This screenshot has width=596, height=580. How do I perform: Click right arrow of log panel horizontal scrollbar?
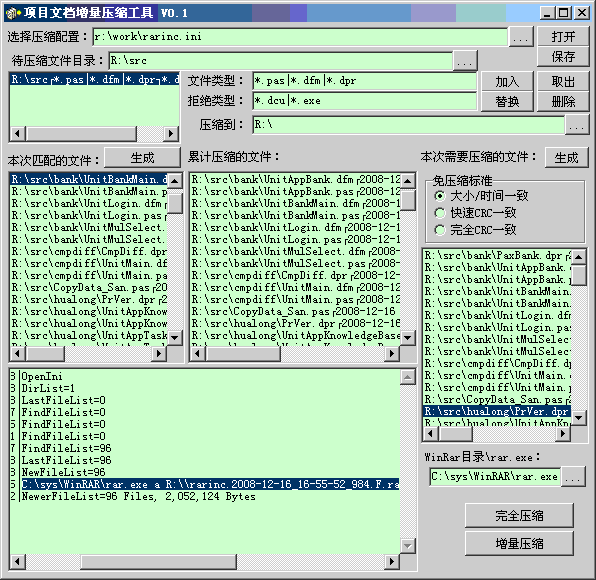(392, 561)
